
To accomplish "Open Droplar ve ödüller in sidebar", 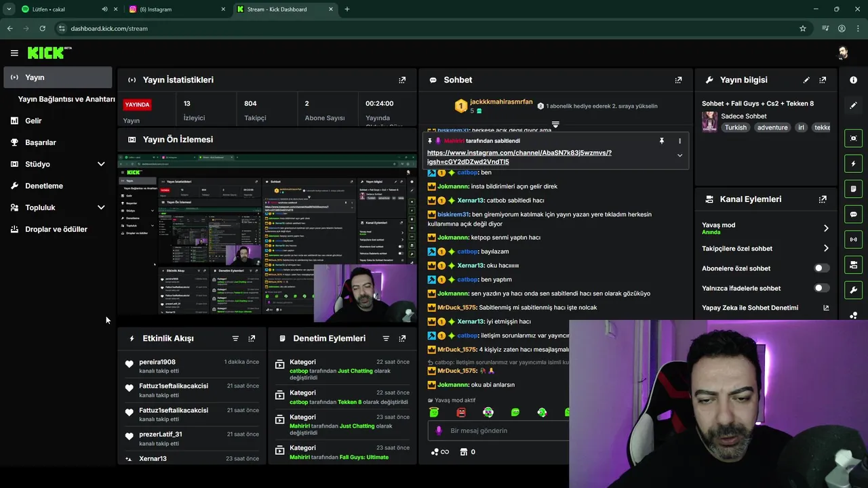I will pyautogui.click(x=58, y=229).
